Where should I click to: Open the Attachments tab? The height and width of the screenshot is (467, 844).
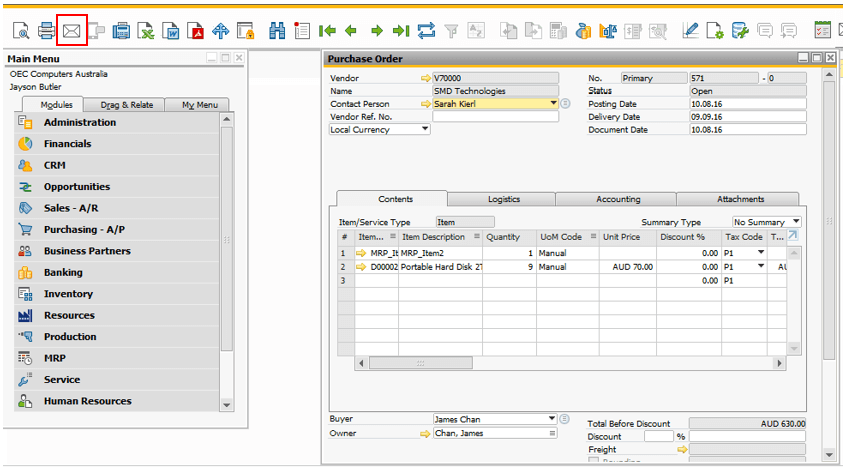click(x=741, y=199)
